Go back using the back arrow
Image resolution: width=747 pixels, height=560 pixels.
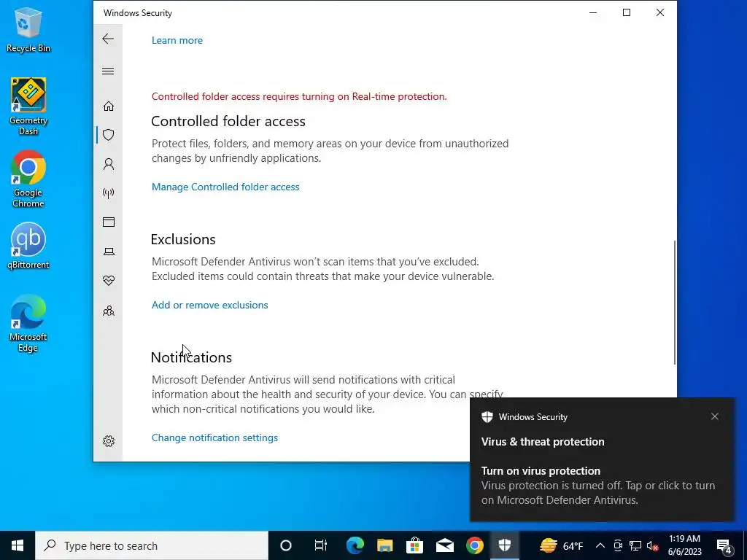point(108,39)
